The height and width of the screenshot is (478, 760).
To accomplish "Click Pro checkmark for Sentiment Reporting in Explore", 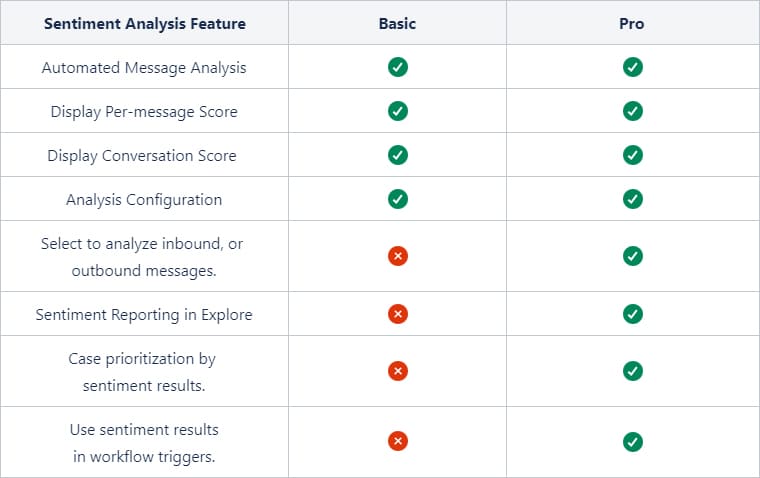I will [633, 314].
